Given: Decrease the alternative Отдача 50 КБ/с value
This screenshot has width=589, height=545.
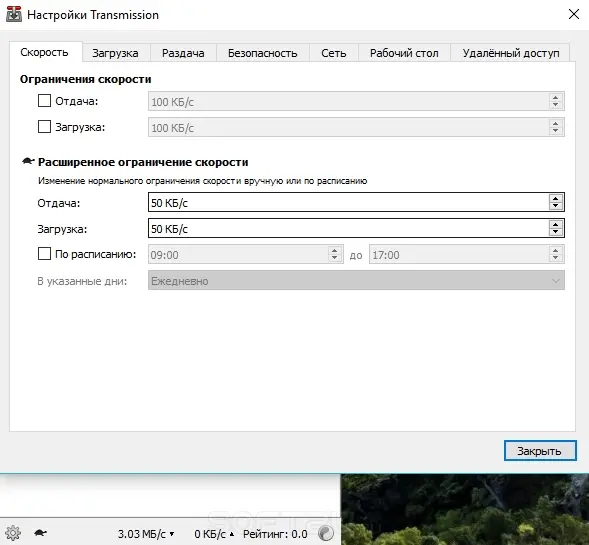Looking at the screenshot, I should pyautogui.click(x=556, y=206).
